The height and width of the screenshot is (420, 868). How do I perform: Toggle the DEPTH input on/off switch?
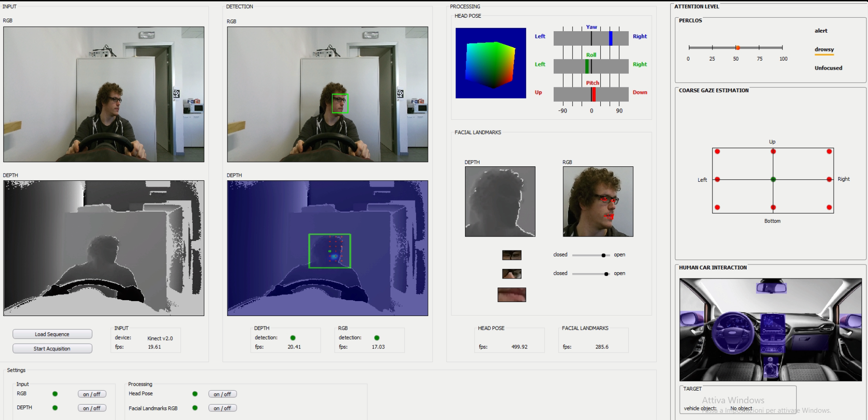click(92, 408)
